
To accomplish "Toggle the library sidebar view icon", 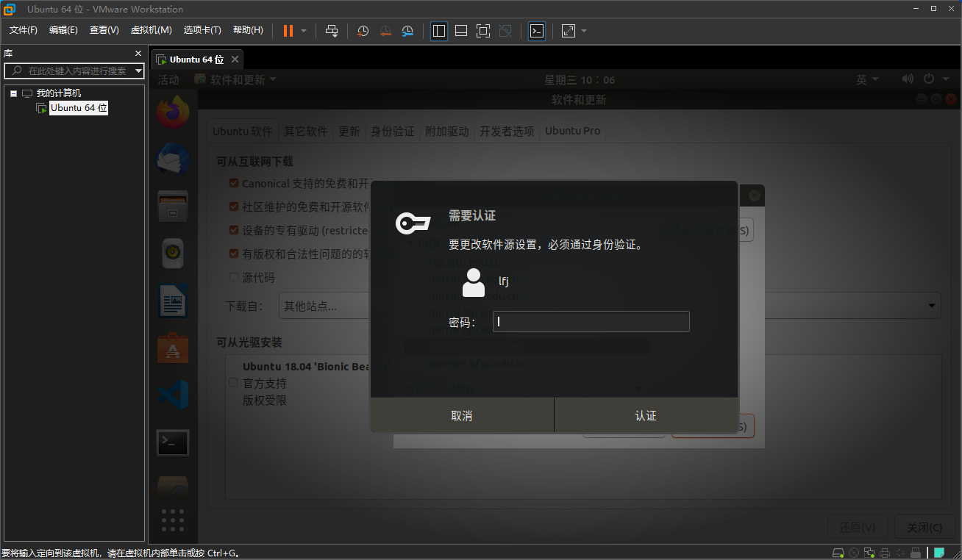I will tap(439, 31).
